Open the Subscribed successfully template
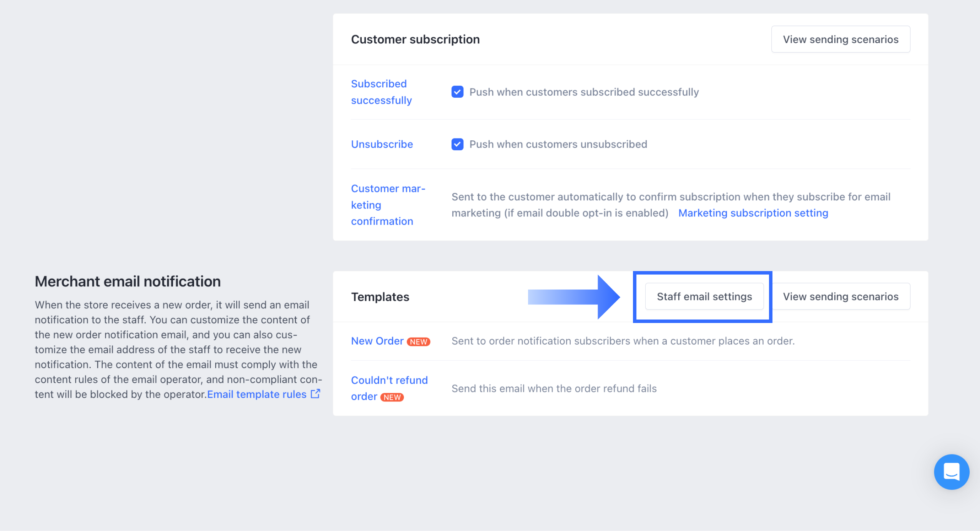The width and height of the screenshot is (980, 531). [381, 92]
